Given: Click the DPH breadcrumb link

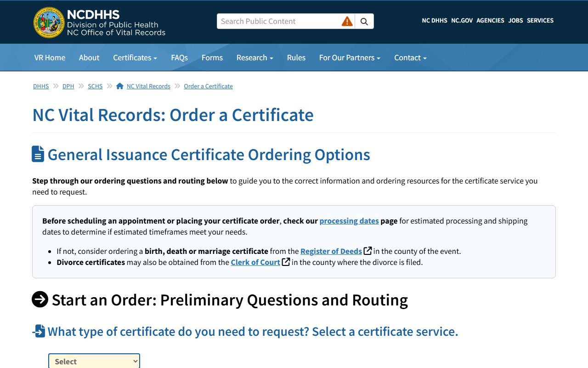Looking at the screenshot, I should click(68, 86).
